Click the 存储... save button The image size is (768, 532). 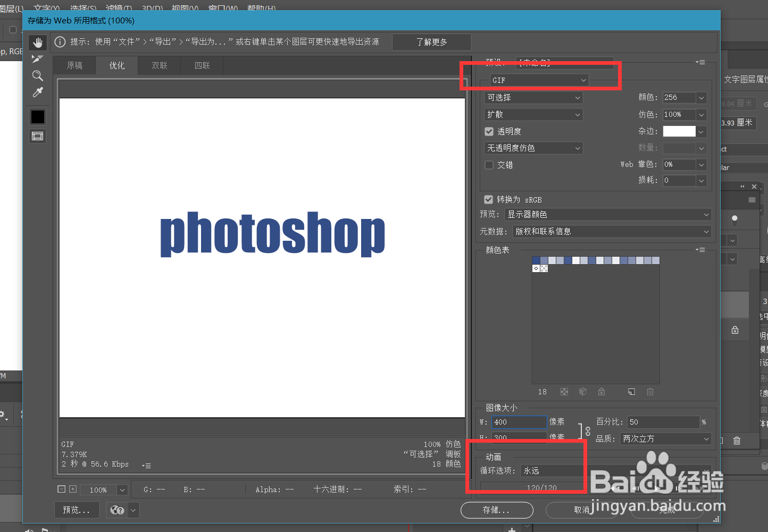tap(497, 510)
